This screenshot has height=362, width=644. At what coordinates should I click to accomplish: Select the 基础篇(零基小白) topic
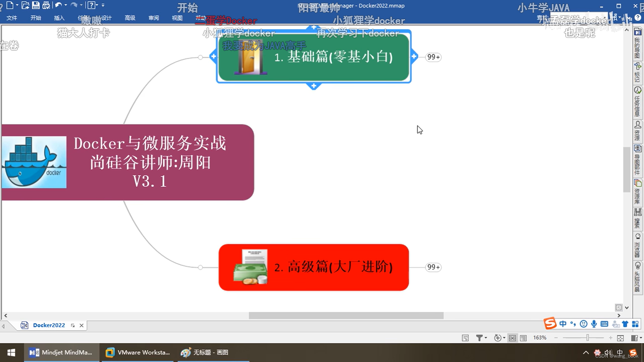[314, 57]
